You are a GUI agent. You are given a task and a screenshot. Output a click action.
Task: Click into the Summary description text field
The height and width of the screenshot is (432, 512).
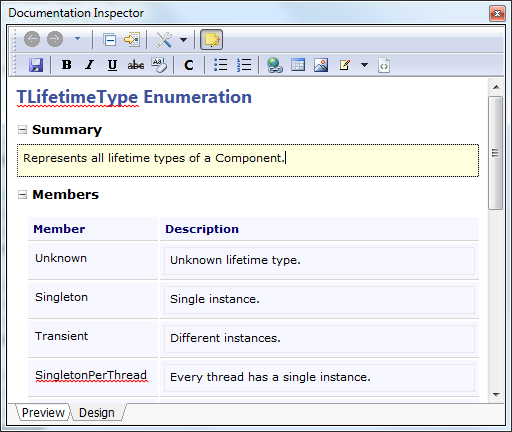pos(248,160)
